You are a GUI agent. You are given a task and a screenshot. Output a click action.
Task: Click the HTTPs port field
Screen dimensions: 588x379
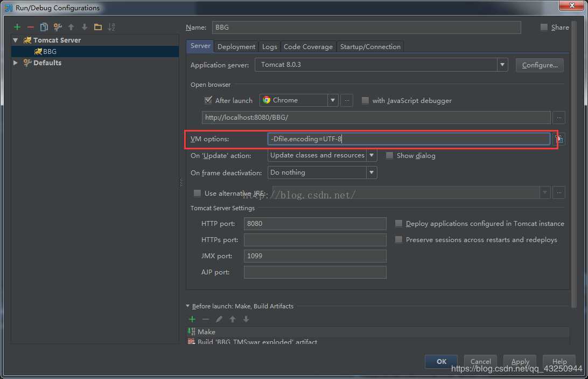(x=315, y=240)
